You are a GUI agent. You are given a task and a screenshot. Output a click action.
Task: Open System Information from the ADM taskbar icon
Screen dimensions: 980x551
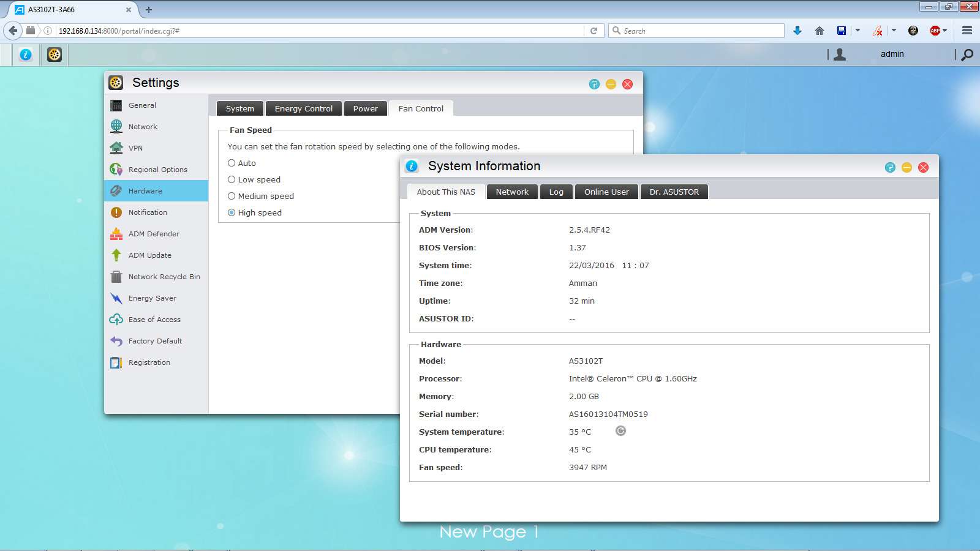point(26,54)
